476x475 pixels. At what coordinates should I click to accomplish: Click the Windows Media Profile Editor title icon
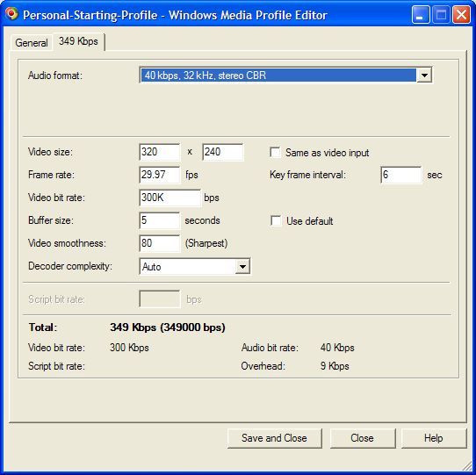tap(11, 14)
